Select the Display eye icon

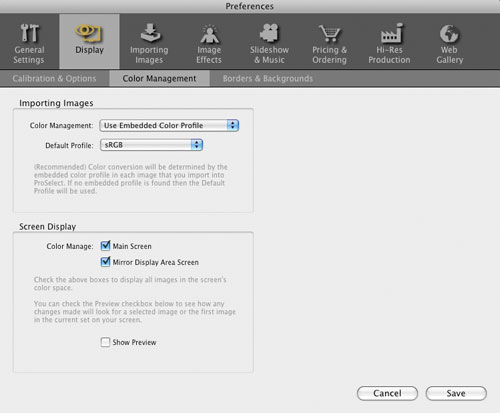[x=88, y=33]
